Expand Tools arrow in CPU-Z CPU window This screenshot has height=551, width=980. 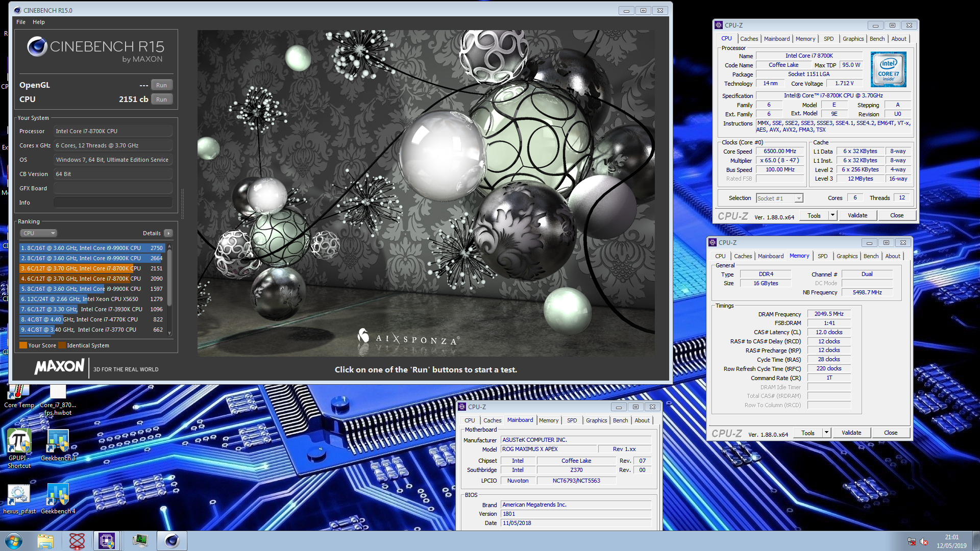(x=832, y=215)
